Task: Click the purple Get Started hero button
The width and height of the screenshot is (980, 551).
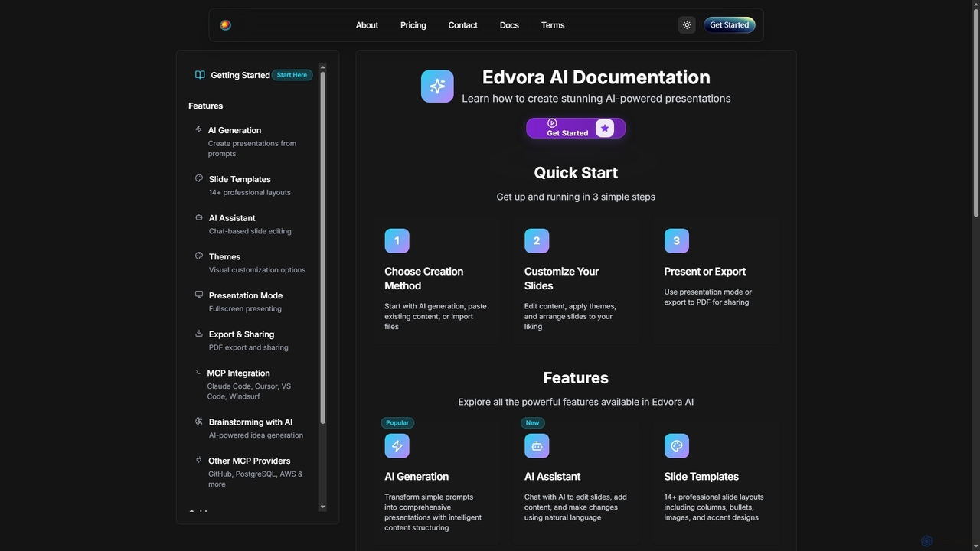Action: point(576,128)
